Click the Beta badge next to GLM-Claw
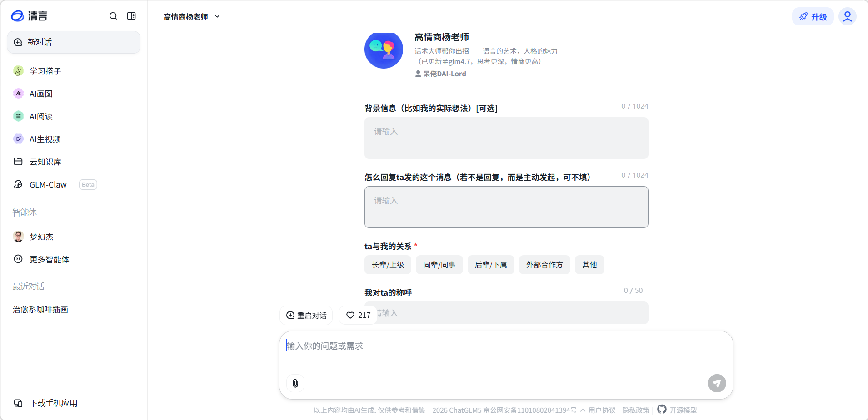Viewport: 868px width, 420px height. [88, 185]
